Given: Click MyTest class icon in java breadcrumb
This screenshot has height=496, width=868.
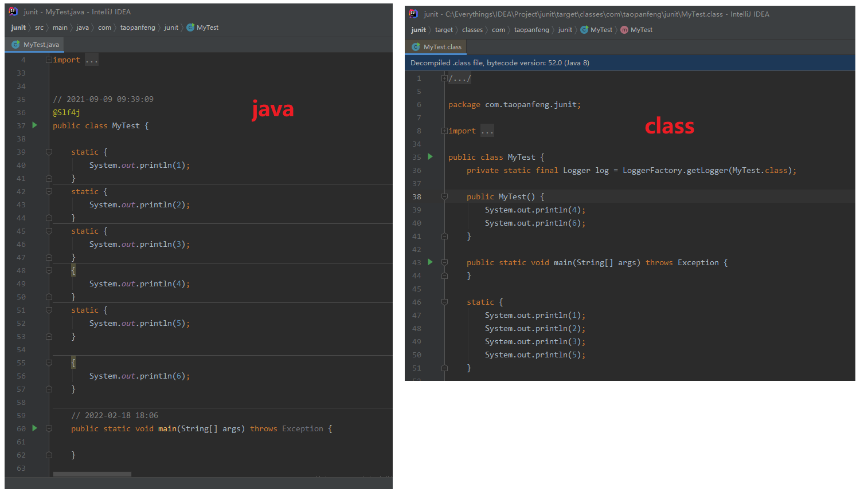Looking at the screenshot, I should click(x=190, y=27).
